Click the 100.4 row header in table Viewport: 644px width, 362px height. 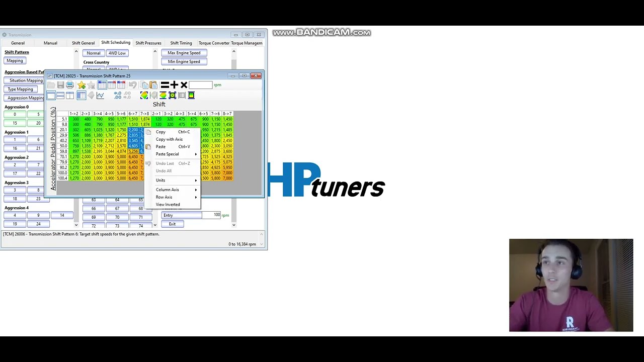pos(62,178)
